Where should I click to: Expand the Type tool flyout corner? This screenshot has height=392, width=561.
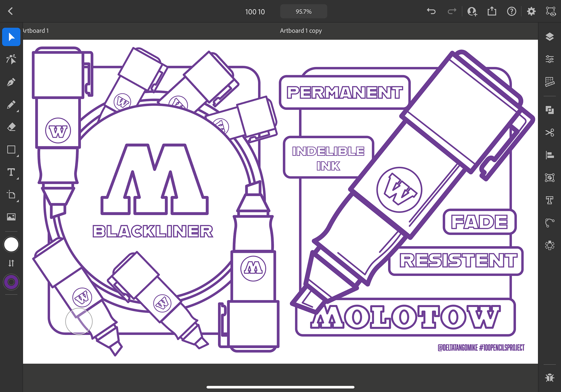[x=18, y=179]
